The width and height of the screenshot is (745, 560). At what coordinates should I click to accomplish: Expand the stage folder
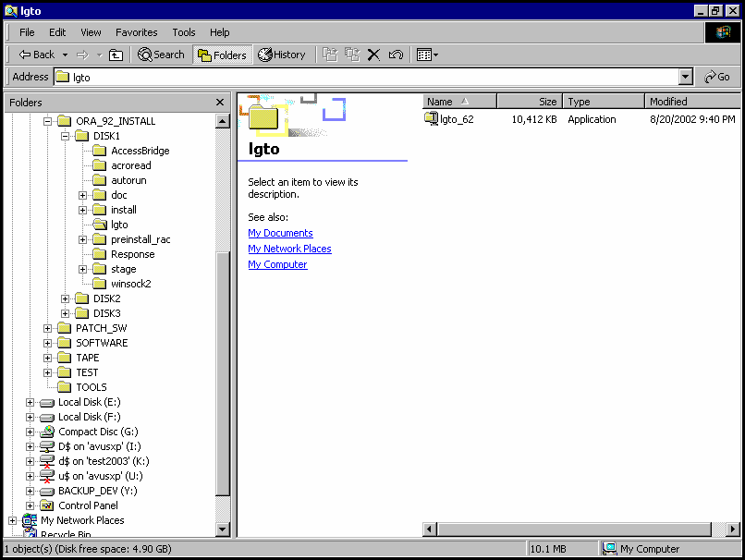point(82,269)
